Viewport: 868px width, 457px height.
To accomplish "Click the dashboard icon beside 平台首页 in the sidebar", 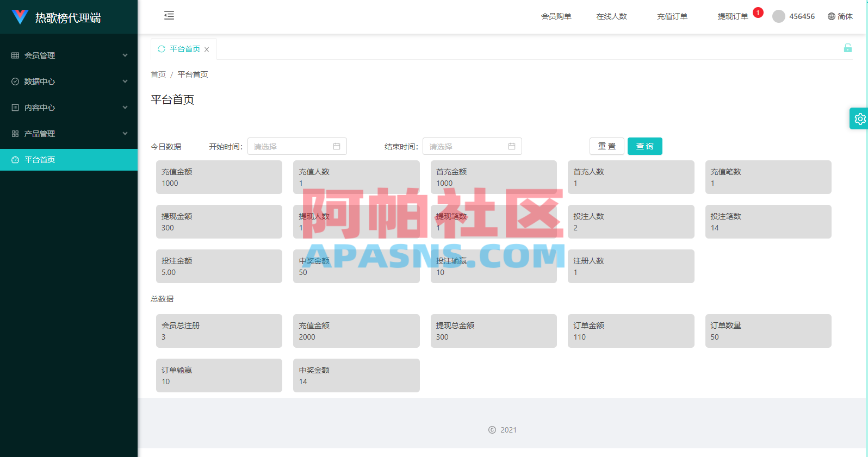I will tap(15, 160).
